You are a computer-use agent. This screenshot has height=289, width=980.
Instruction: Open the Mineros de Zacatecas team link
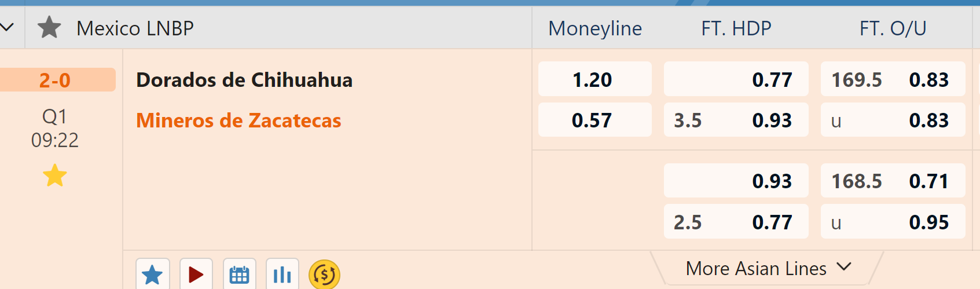(x=238, y=120)
